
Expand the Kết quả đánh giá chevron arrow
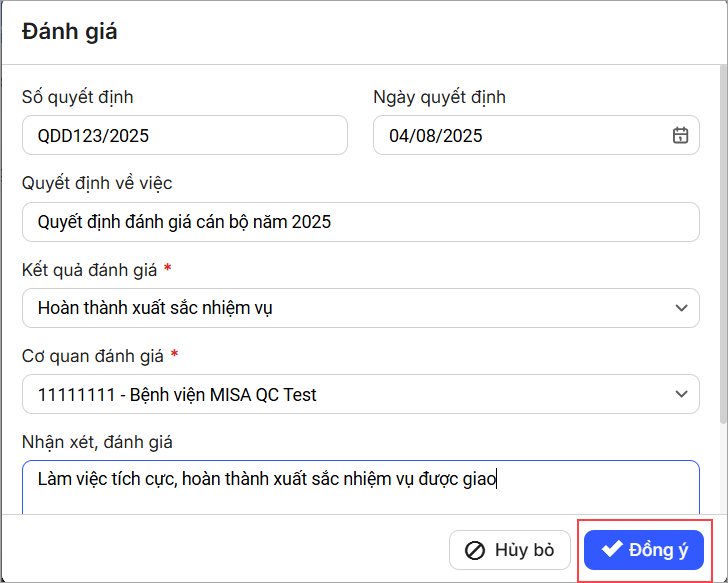click(x=681, y=308)
